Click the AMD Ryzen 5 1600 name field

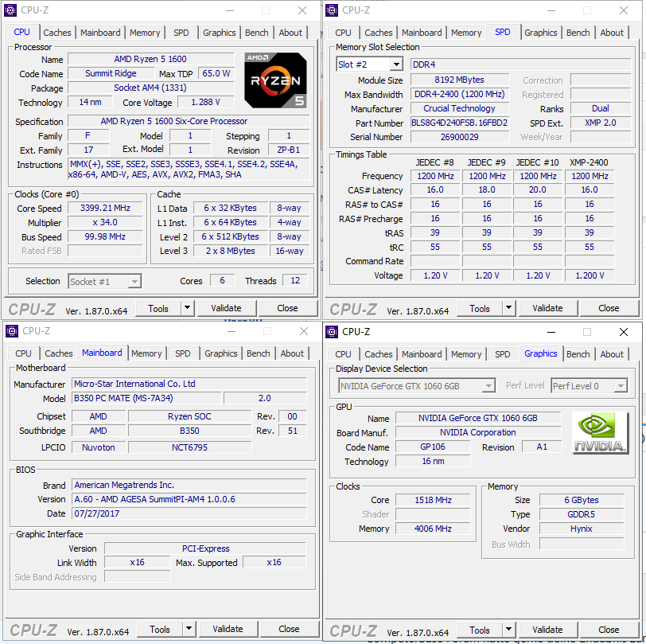coord(151,59)
